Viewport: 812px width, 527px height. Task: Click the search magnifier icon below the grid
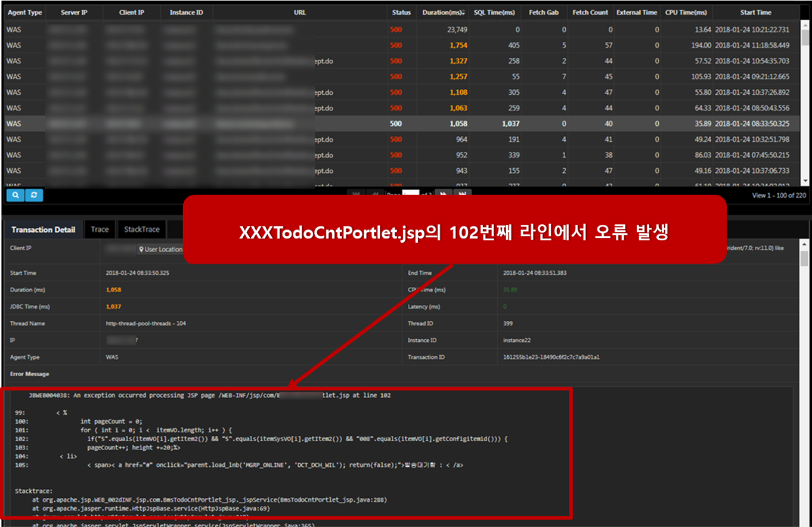(x=15, y=195)
